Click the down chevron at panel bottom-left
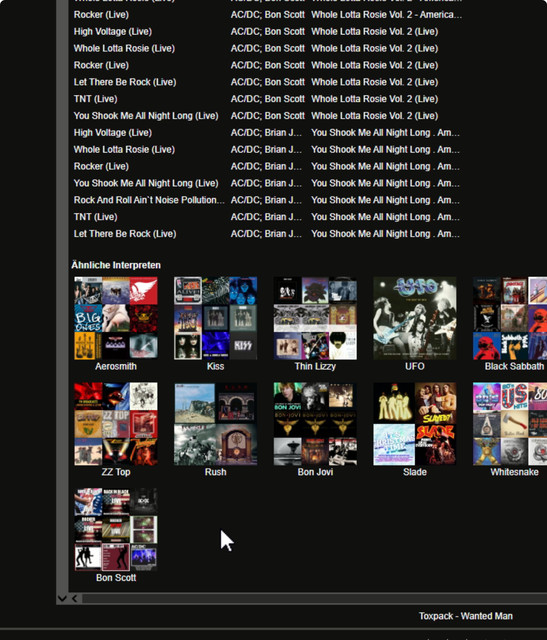547x640 pixels. (62, 598)
